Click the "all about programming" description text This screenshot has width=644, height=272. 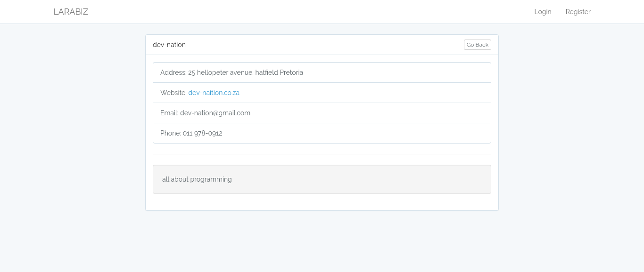(x=197, y=179)
